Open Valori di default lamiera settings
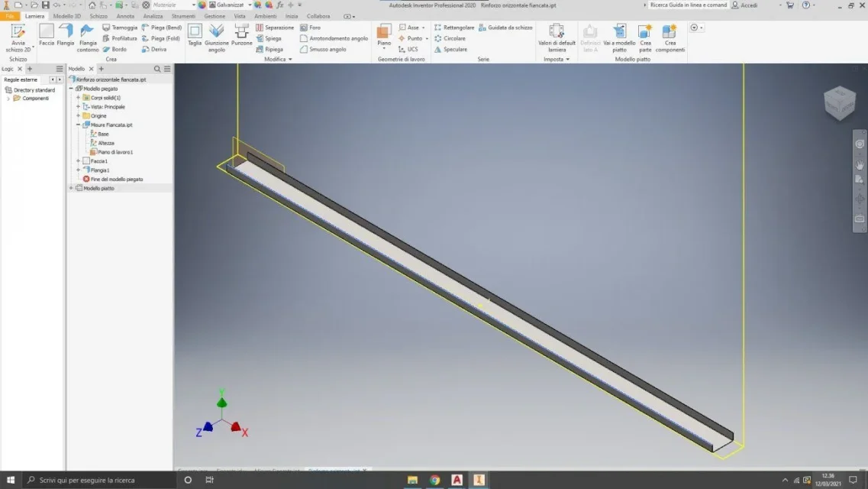868x489 pixels. tap(557, 35)
